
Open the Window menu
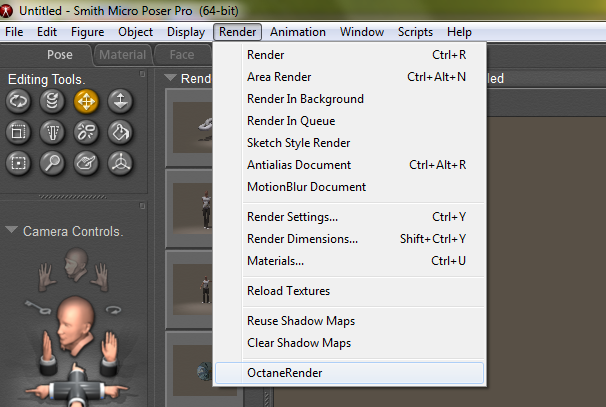tap(362, 32)
